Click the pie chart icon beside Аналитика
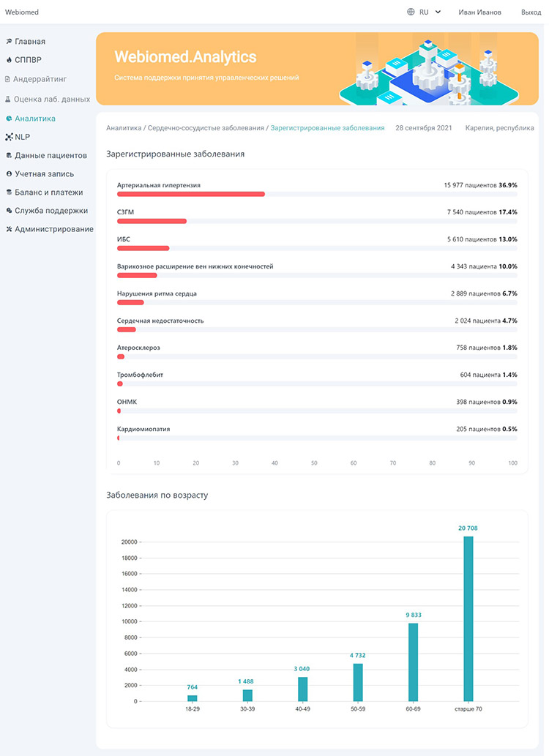Viewport: 549px width, 756px height. pos(9,118)
